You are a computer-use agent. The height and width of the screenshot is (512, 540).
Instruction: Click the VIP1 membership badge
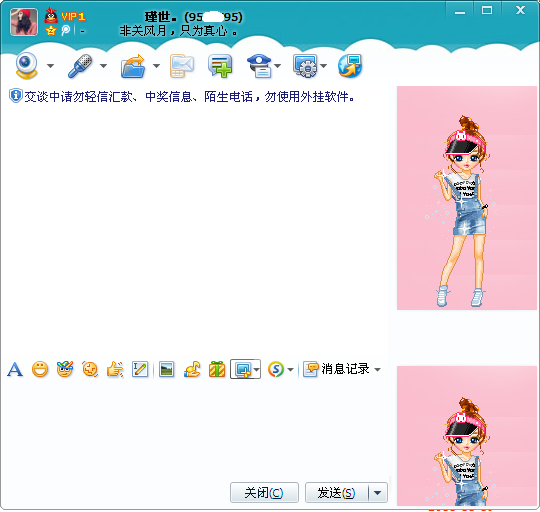click(73, 16)
